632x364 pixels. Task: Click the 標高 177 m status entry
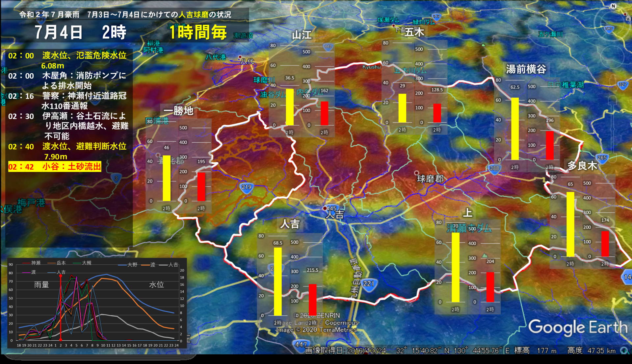[535, 351]
